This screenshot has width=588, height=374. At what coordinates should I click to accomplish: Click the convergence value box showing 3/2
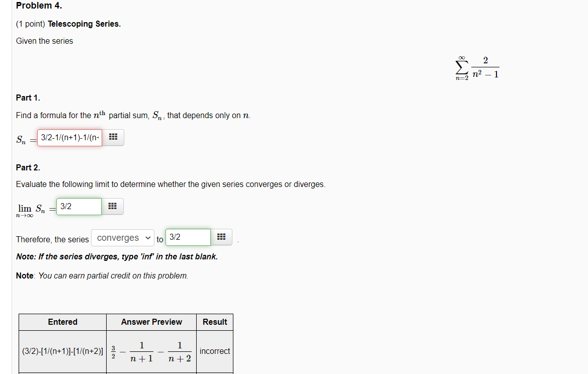tap(188, 237)
